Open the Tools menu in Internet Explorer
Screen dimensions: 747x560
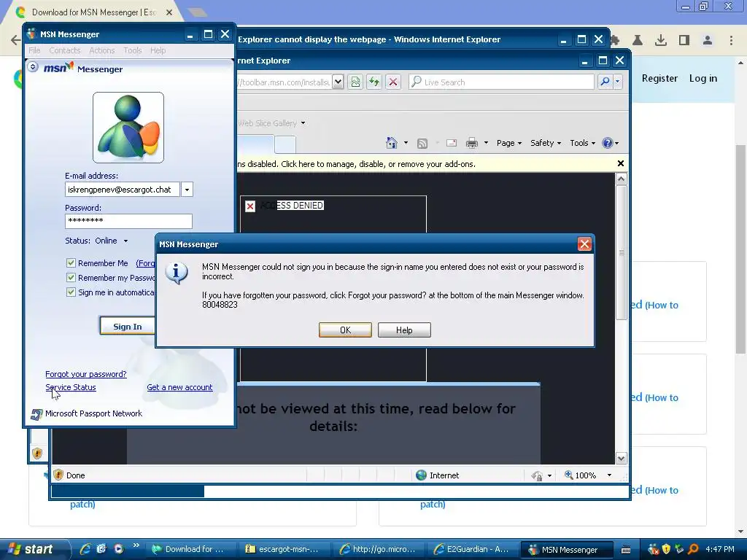point(582,143)
